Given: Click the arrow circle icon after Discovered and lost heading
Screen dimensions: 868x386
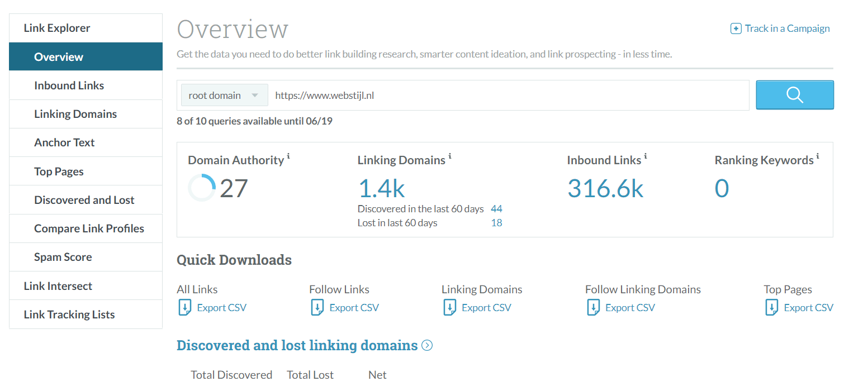Looking at the screenshot, I should (427, 345).
